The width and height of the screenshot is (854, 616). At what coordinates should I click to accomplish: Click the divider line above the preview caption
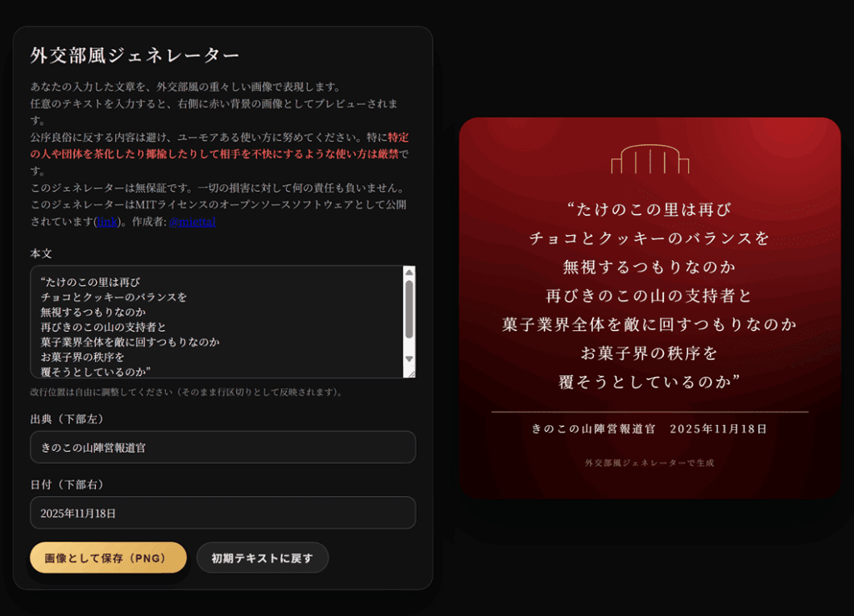[650, 408]
